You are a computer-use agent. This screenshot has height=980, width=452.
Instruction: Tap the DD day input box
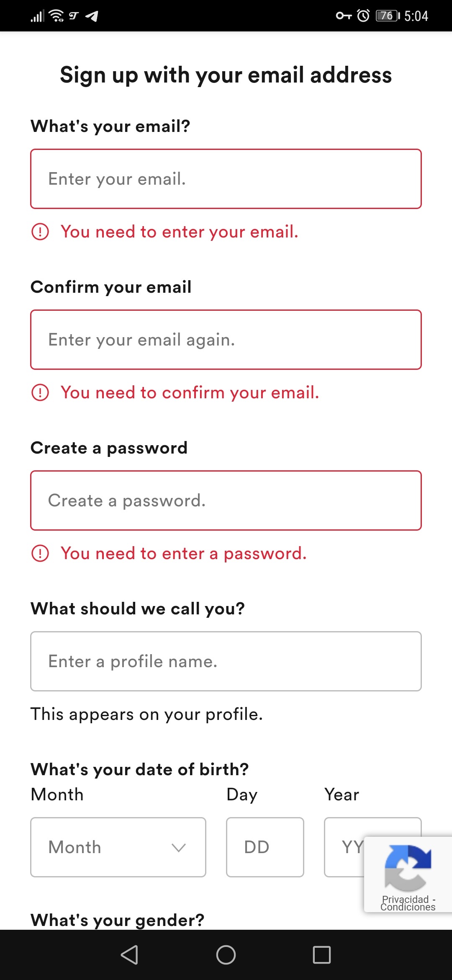[x=265, y=847]
